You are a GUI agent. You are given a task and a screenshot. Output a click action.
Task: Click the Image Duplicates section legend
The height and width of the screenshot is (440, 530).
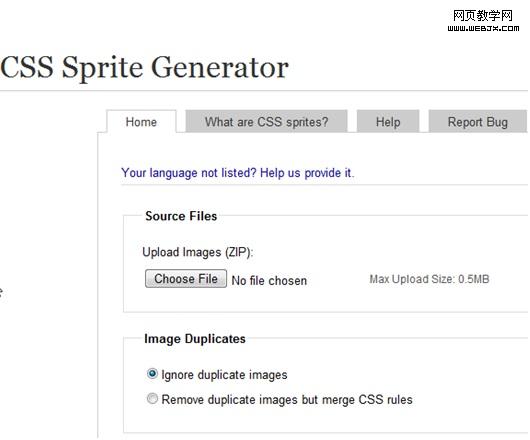coord(195,339)
